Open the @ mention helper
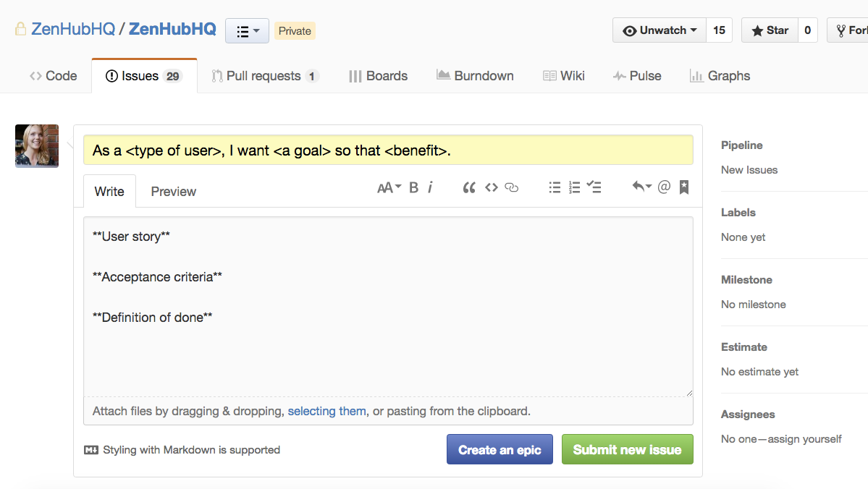Screen dimensions: 868x489 [x=664, y=187]
